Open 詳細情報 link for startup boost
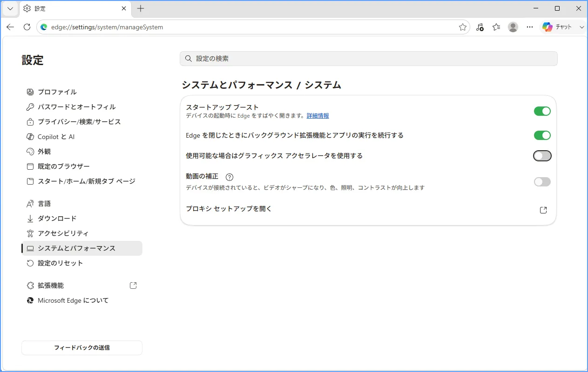The height and width of the screenshot is (372, 588). pos(318,116)
